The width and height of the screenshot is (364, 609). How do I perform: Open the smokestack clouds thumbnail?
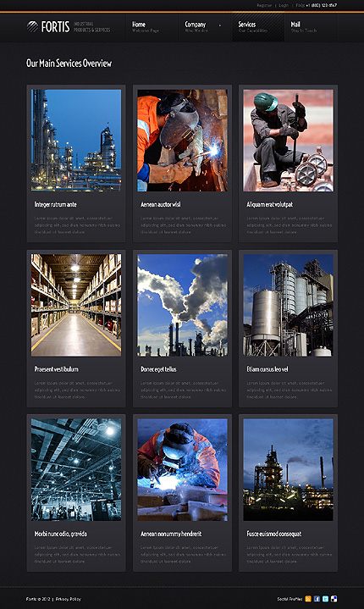(x=182, y=305)
